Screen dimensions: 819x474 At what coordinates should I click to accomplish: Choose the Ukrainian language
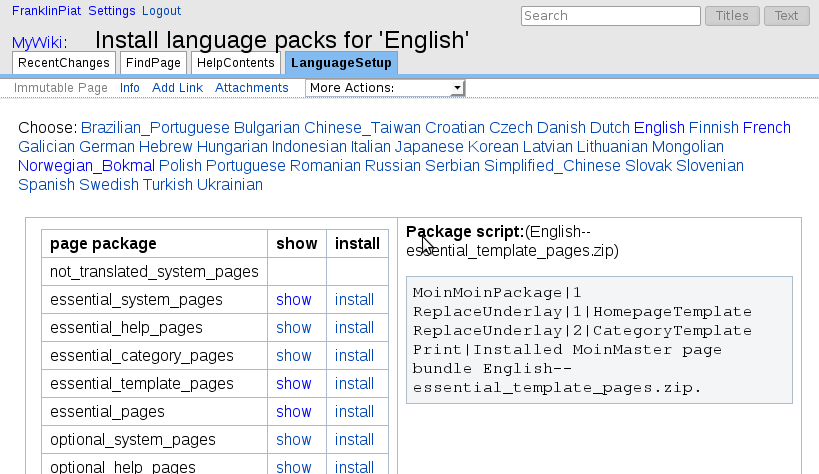click(x=230, y=184)
